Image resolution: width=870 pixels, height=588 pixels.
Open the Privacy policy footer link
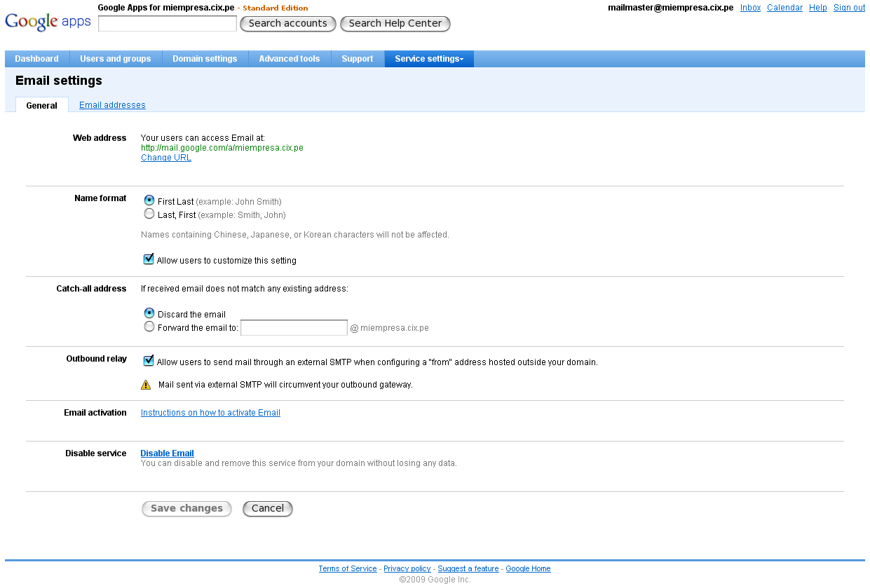coord(407,569)
